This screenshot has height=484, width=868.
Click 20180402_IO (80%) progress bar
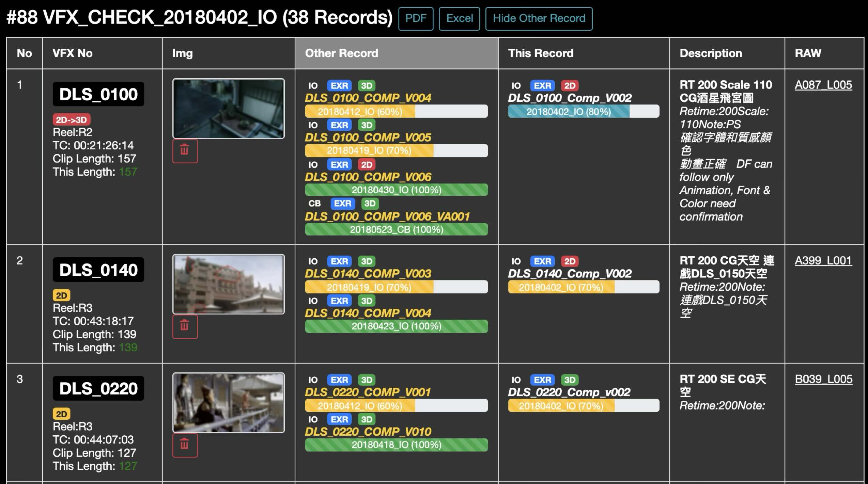pyautogui.click(x=583, y=112)
